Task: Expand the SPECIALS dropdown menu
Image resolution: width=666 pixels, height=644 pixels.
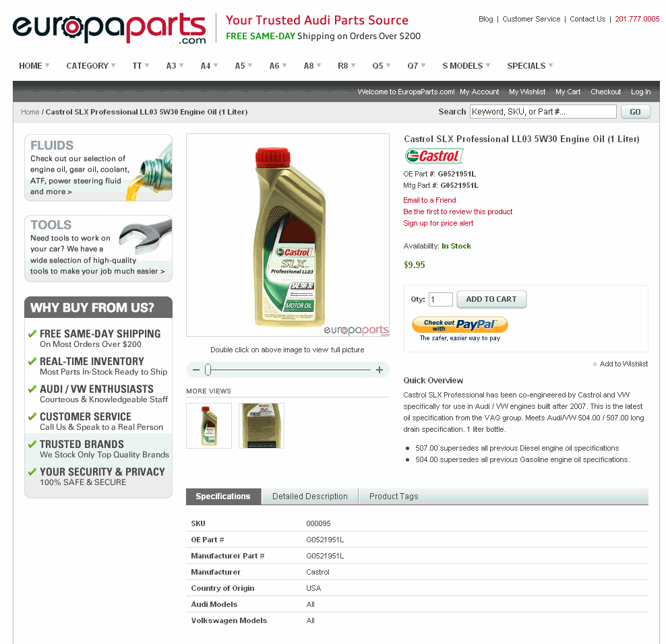Action: pyautogui.click(x=530, y=66)
